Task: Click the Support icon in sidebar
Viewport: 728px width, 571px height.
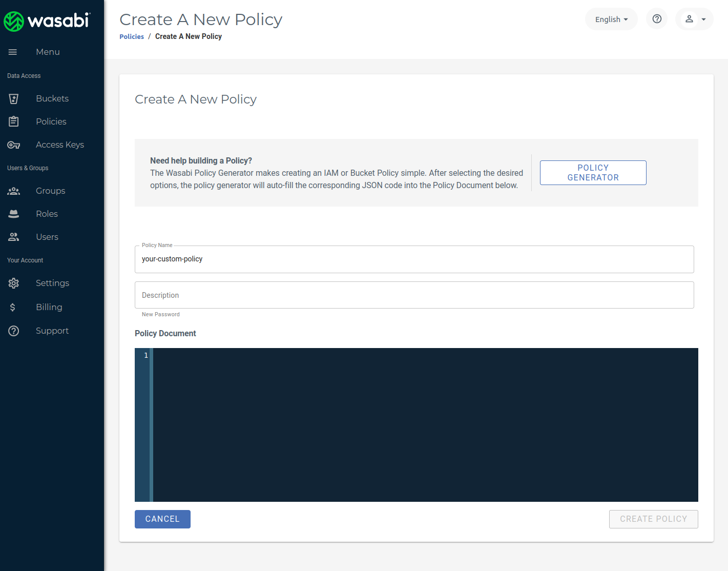Action: (x=13, y=331)
